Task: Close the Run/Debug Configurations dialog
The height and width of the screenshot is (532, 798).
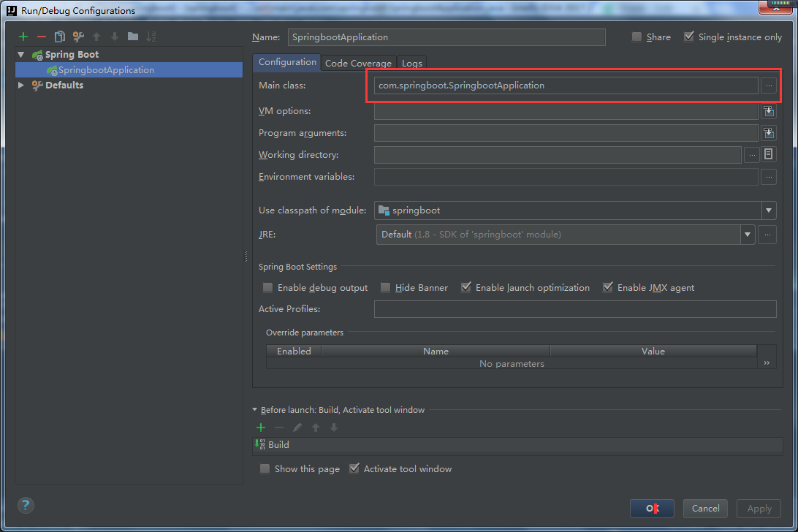Action: 776,7
